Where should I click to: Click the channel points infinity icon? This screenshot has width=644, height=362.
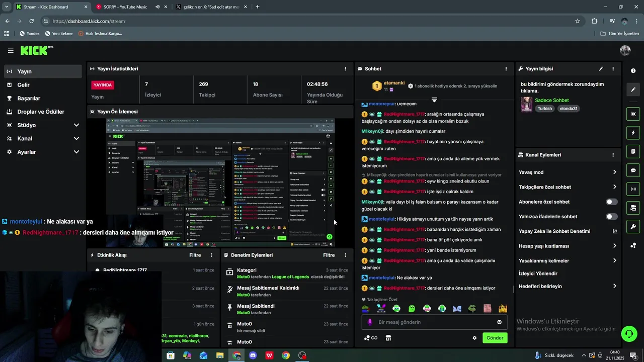click(371, 338)
